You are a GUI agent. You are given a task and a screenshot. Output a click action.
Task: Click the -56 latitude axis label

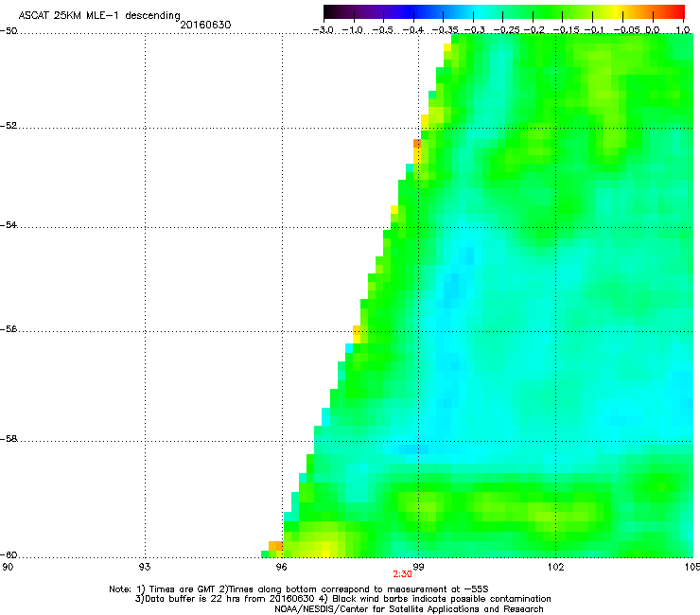tap(9, 329)
